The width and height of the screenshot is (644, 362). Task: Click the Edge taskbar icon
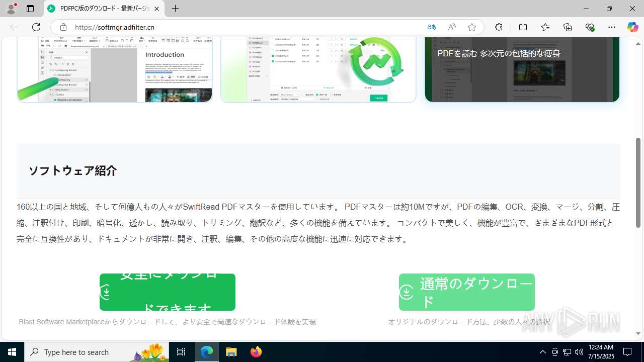click(207, 352)
